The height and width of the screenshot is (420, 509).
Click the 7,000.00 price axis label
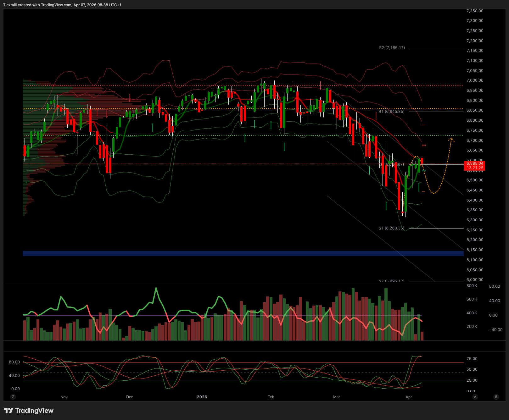tap(475, 80)
